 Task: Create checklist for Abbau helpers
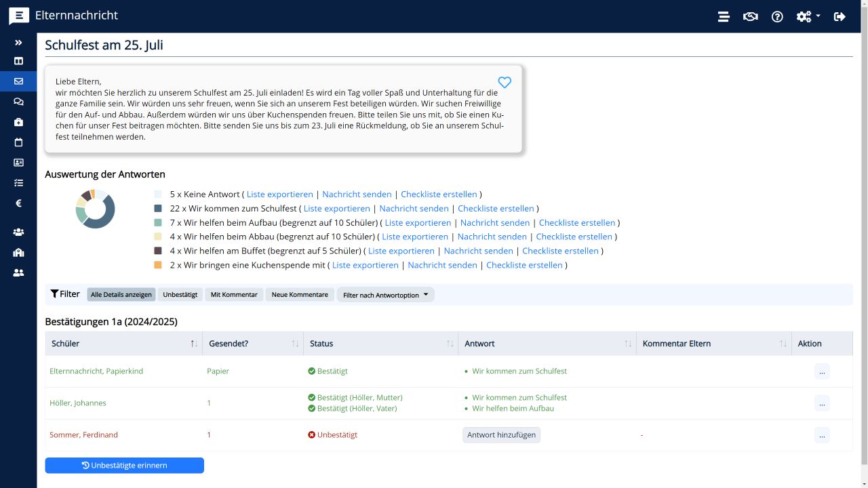pyautogui.click(x=574, y=237)
